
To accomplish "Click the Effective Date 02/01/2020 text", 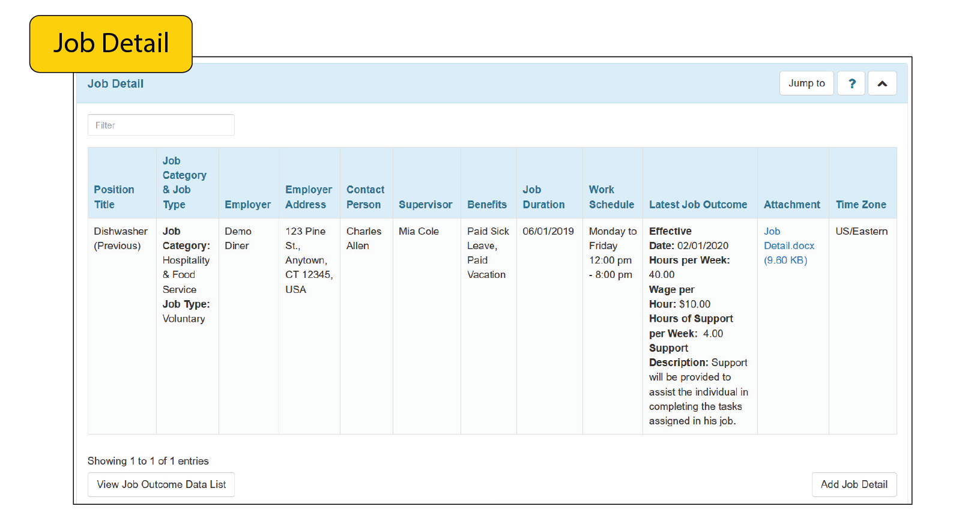I will pyautogui.click(x=689, y=238).
